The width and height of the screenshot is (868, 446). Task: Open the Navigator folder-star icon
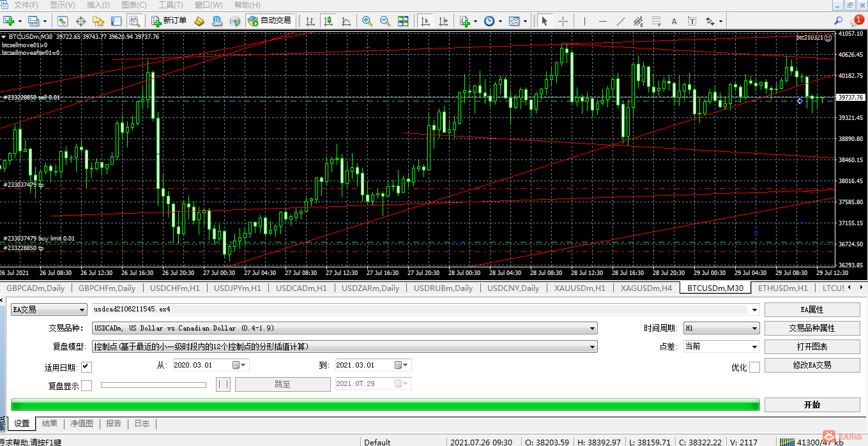pyautogui.click(x=98, y=21)
